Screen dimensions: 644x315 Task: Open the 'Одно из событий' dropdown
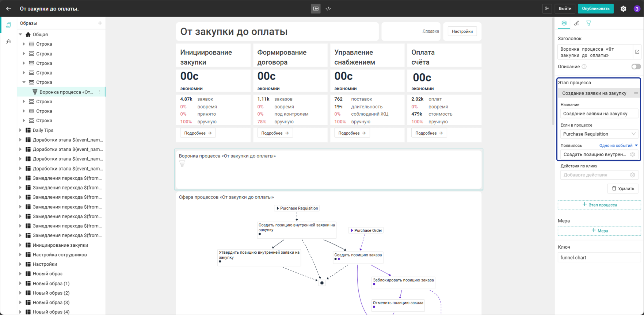pos(618,145)
